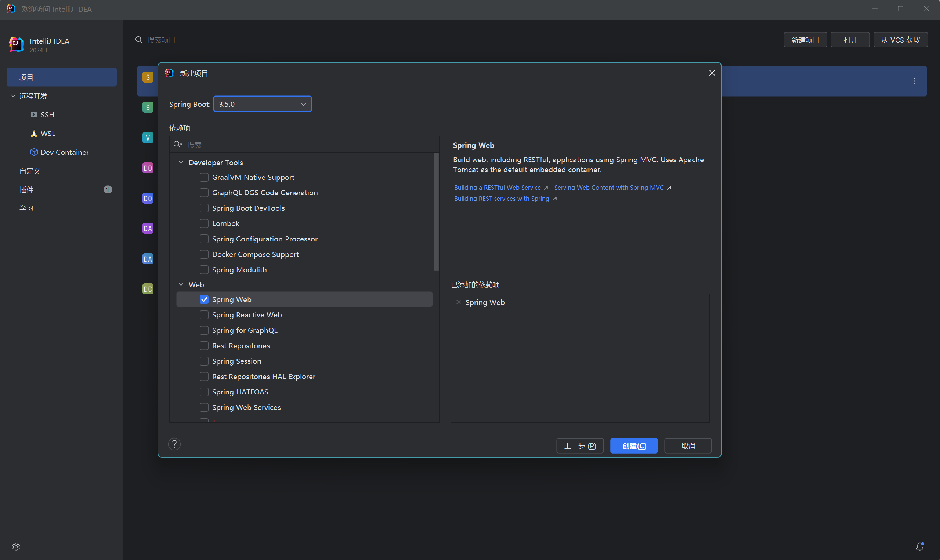
Task: Click the help question mark icon
Action: [174, 444]
